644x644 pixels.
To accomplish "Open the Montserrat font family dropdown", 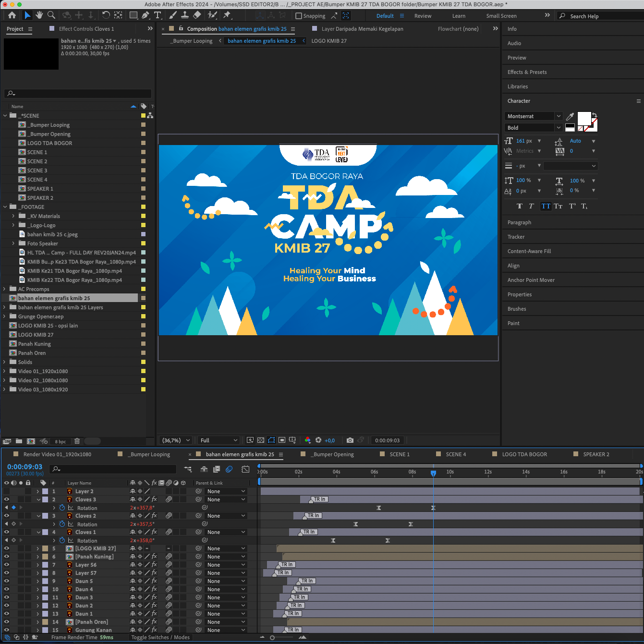I will 533,116.
